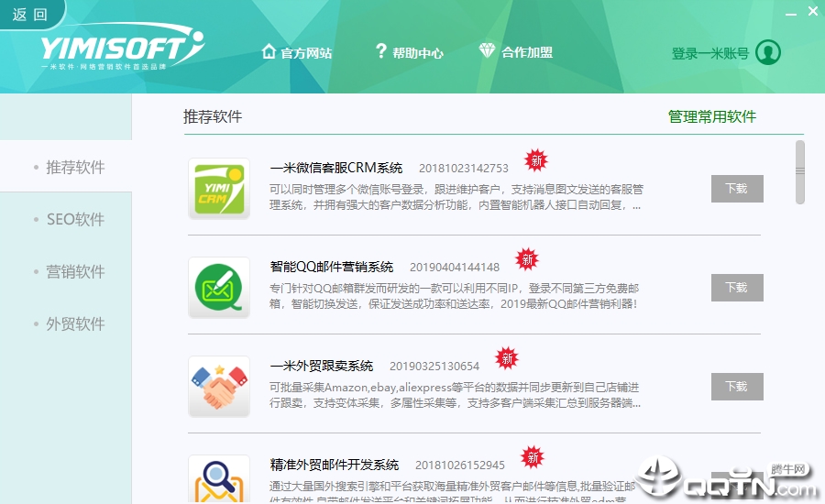Image resolution: width=825 pixels, height=504 pixels.
Task: Click version text 20181023142753
Action: click(464, 169)
